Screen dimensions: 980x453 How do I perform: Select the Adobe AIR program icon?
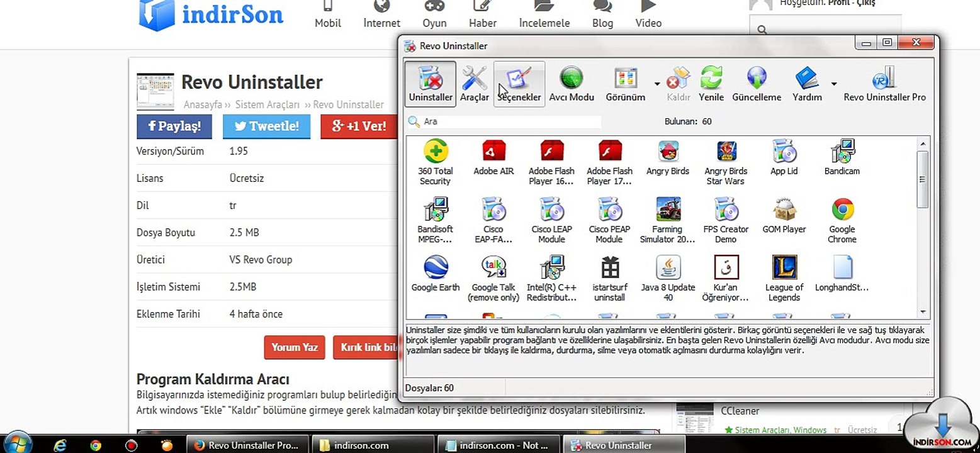[x=493, y=157]
